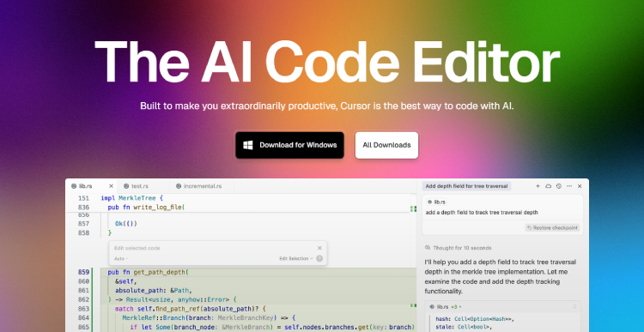
Task: Open the Auto model dropdown
Action: click(x=121, y=258)
